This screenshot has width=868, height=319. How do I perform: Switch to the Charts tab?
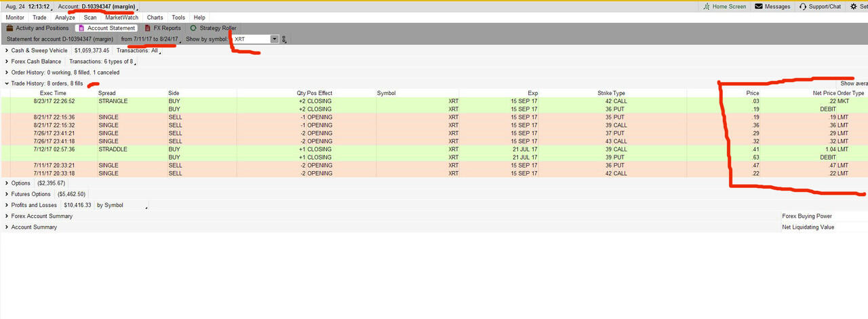pos(155,17)
